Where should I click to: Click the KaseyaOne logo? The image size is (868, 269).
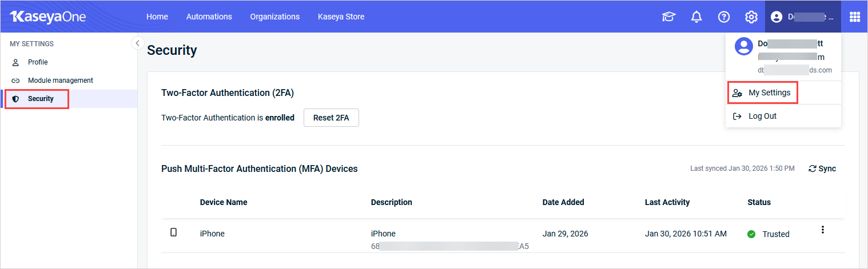click(x=48, y=17)
